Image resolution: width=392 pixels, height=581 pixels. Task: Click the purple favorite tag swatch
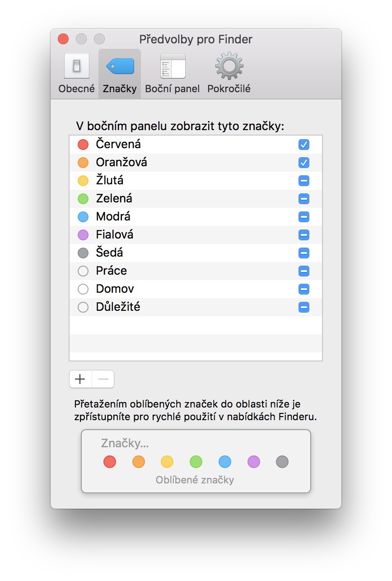[x=254, y=462]
